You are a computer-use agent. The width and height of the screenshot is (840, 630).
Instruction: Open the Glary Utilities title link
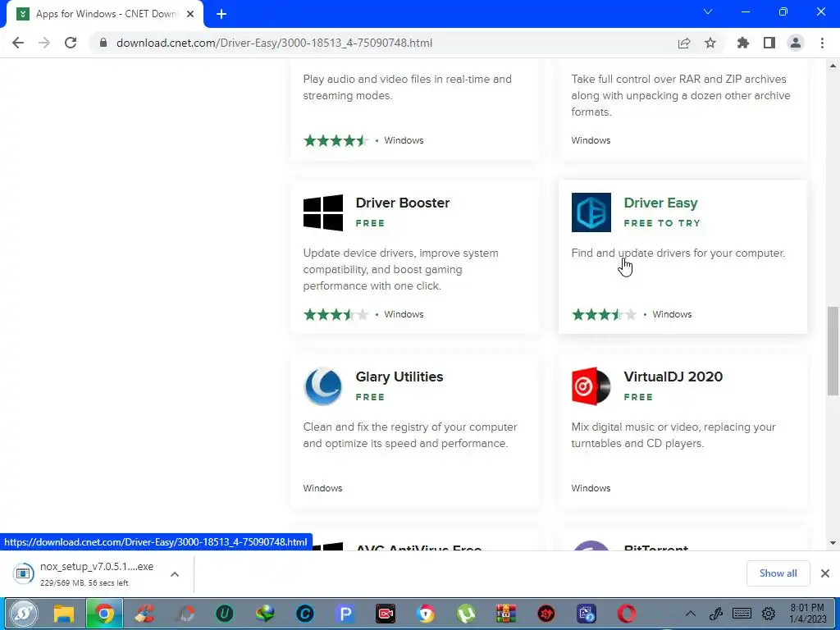[x=399, y=377]
